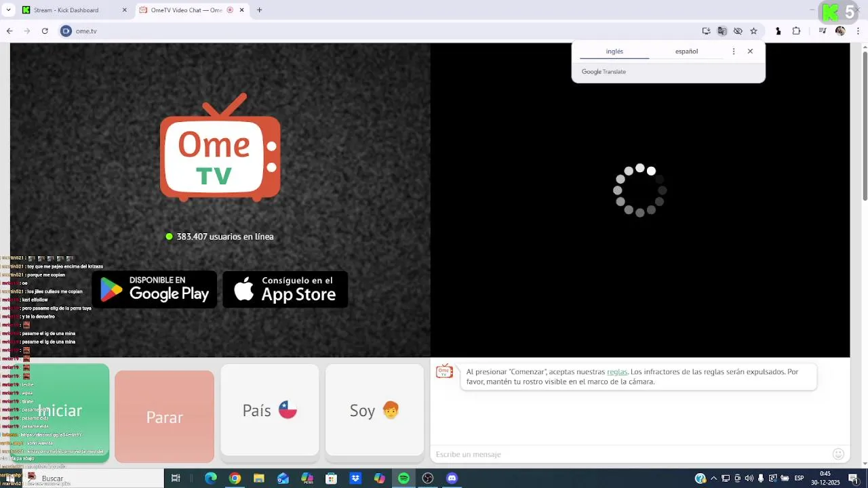The image size is (868, 488).
Task: Open the Outlook mail icon on the taskbar
Action: (x=283, y=479)
